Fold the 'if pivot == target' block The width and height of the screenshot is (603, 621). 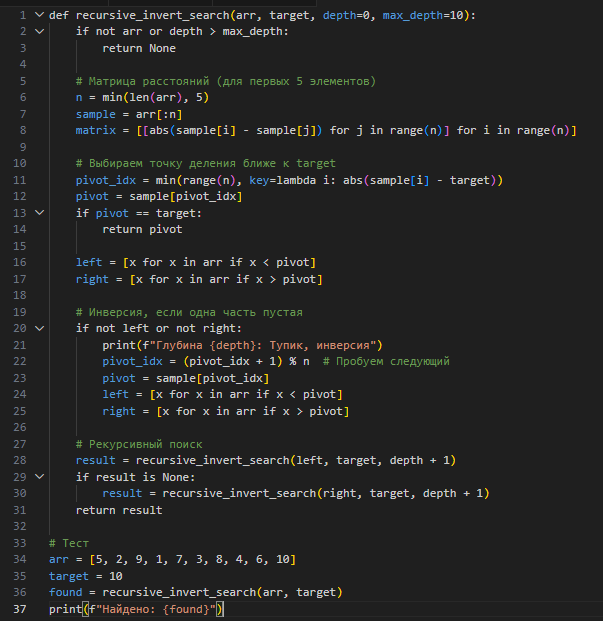click(39, 213)
